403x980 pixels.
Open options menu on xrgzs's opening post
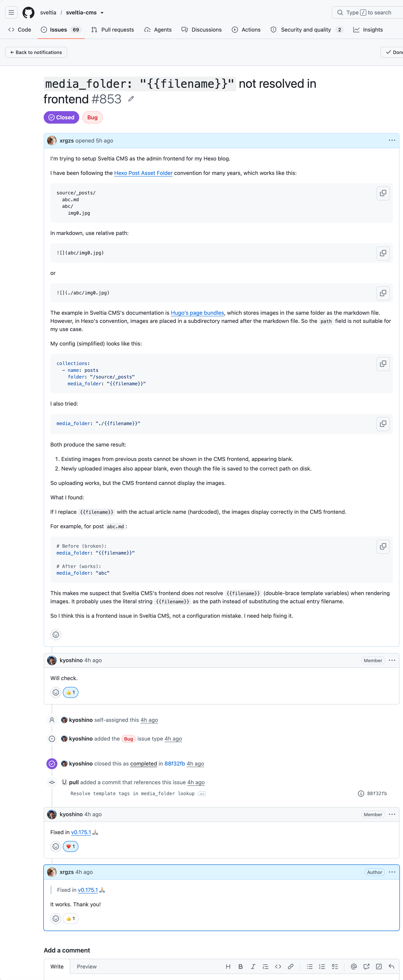392,140
